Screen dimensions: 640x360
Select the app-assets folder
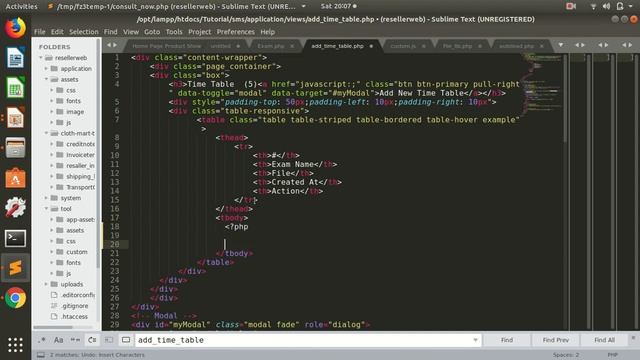pos(80,220)
